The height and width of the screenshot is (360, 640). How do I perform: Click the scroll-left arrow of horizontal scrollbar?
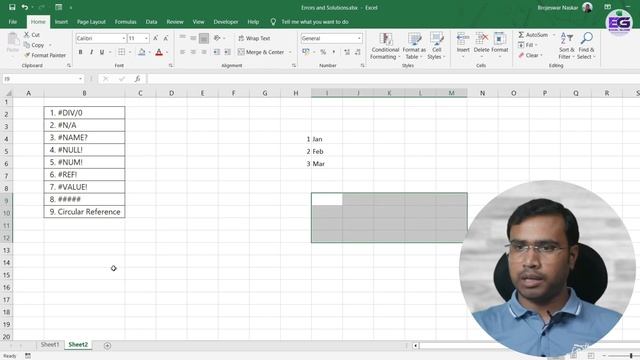[416, 346]
